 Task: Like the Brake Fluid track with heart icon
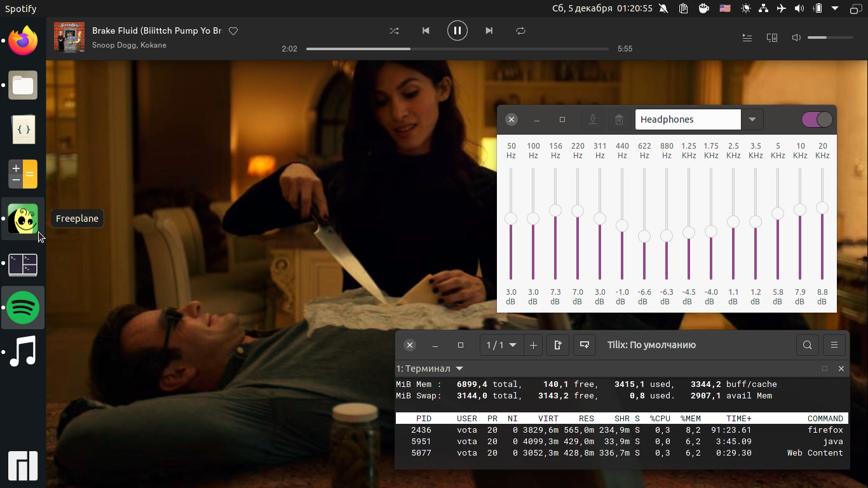[x=233, y=31]
